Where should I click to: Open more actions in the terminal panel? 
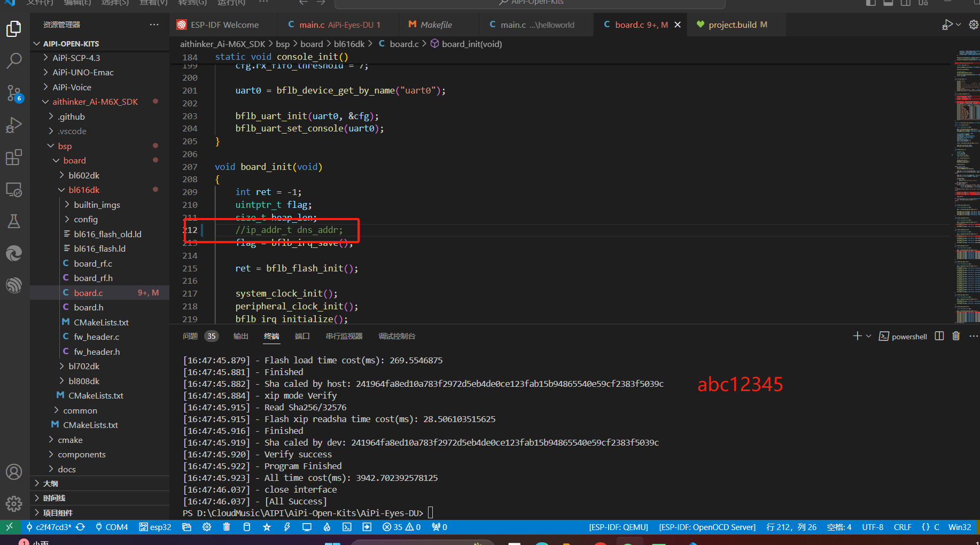(x=974, y=336)
